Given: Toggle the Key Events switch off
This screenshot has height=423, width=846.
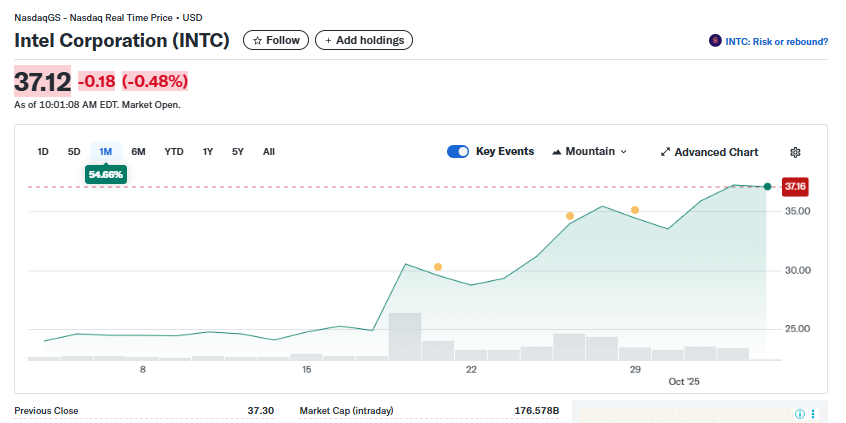Looking at the screenshot, I should pos(458,152).
